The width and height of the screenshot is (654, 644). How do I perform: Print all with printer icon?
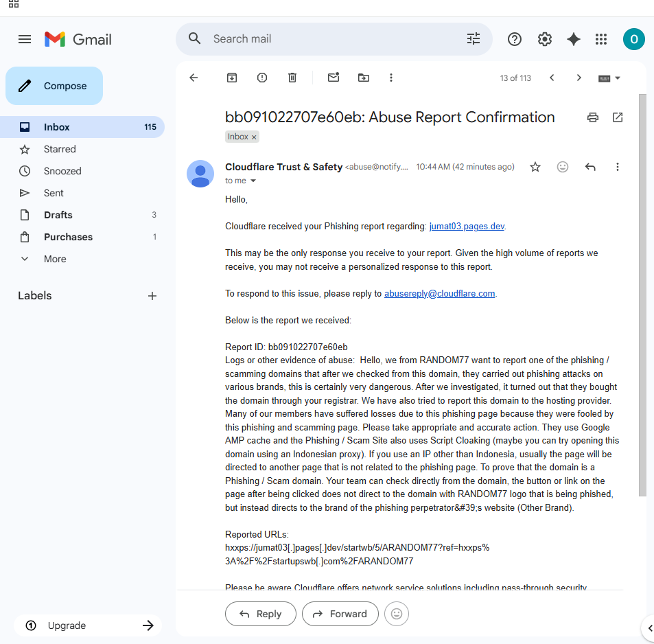pyautogui.click(x=593, y=117)
